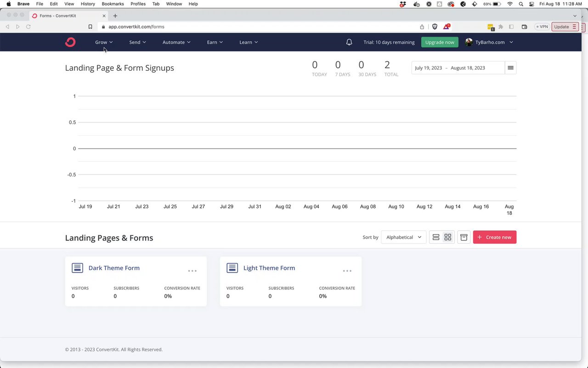Click the address bar URL

coord(136,27)
